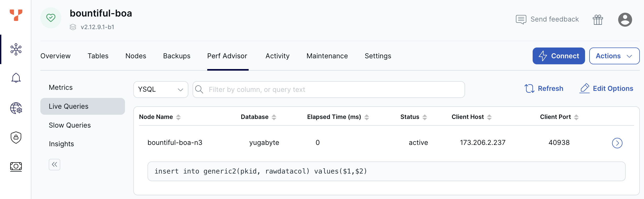The height and width of the screenshot is (199, 644).
Task: Open query details arrow for bountiful-boa-n3
Action: pyautogui.click(x=617, y=143)
